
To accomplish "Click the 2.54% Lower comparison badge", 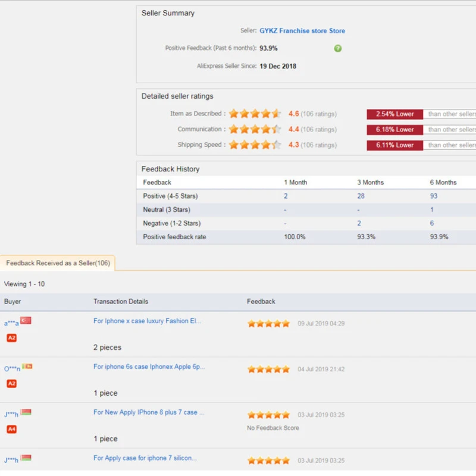I will coord(394,114).
